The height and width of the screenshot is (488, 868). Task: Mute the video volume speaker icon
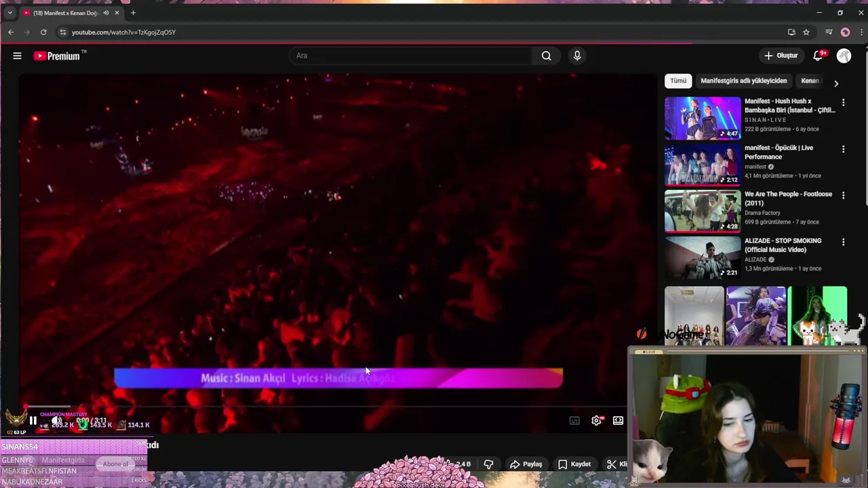click(57, 421)
